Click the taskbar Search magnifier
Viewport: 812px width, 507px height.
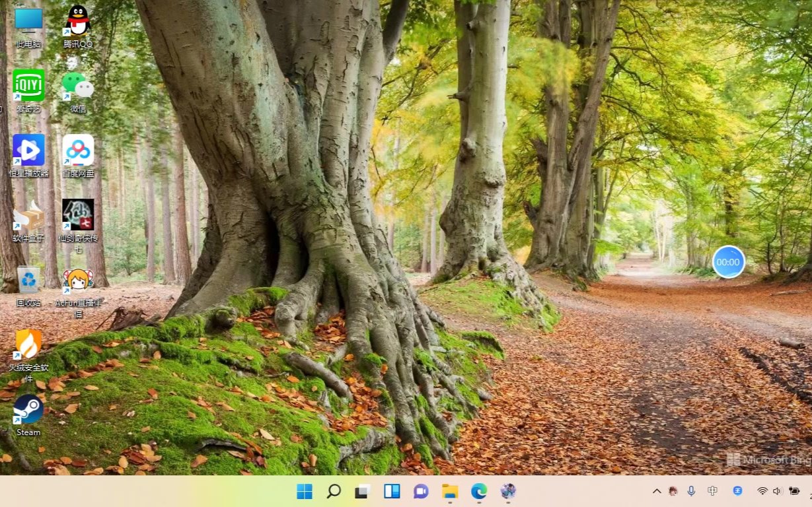tap(334, 491)
